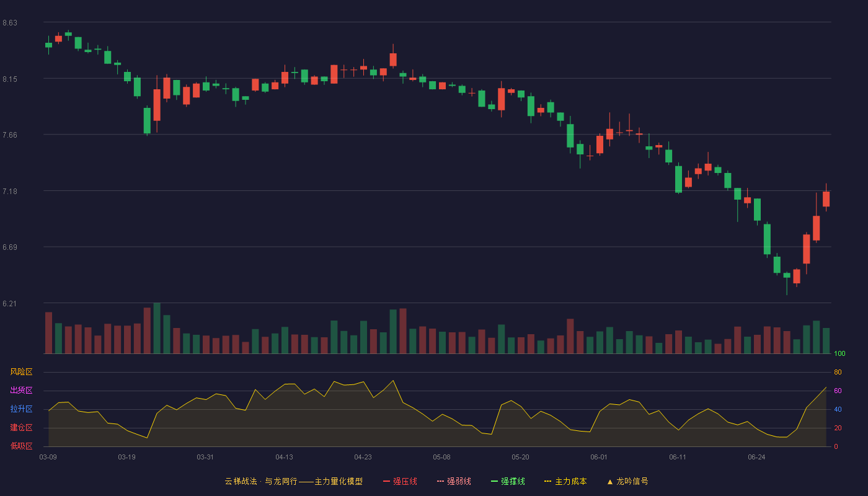Image resolution: width=868 pixels, height=496 pixels.
Task: Select the 低吸区 zone label
Action: click(21, 446)
